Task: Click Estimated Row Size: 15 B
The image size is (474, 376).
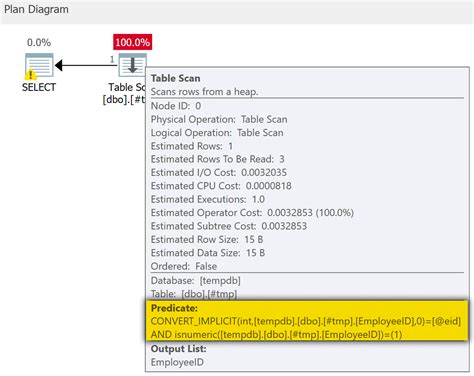Action: coord(207,239)
